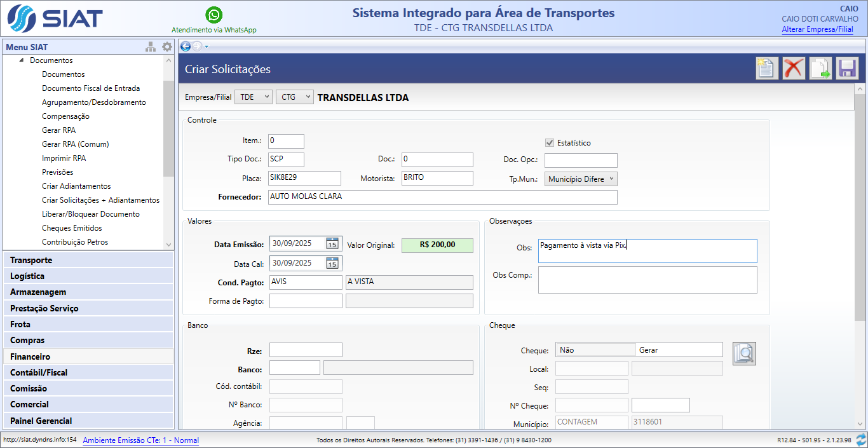
Task: Click the red X cancel icon
Action: [x=794, y=68]
